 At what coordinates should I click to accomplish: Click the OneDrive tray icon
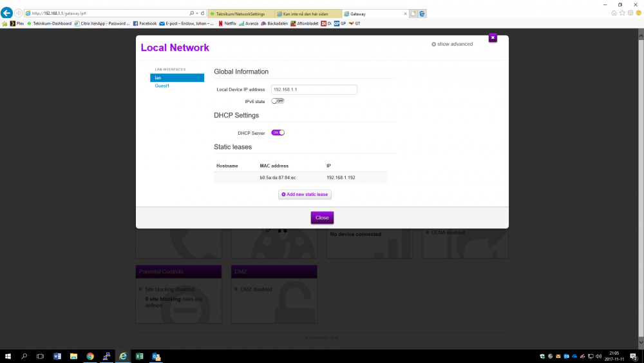pos(574,357)
